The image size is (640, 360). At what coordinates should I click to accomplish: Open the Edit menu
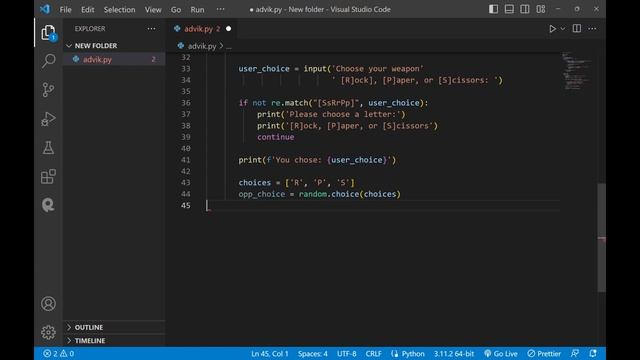(x=87, y=9)
